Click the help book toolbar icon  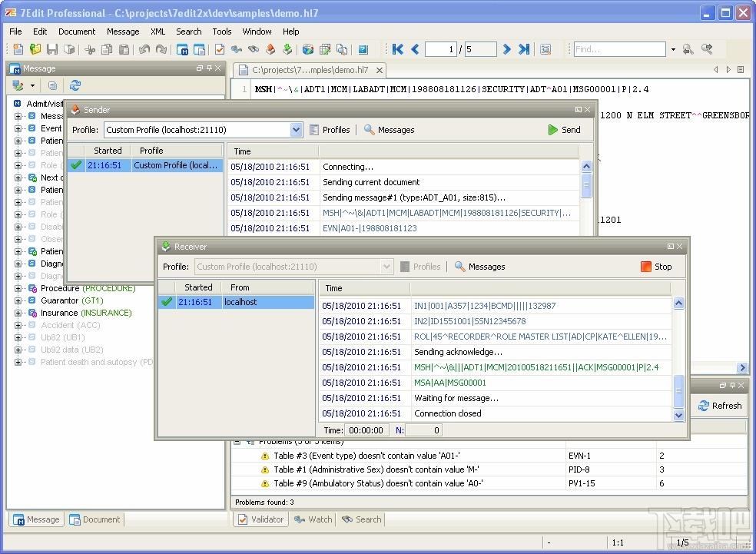pos(363,49)
